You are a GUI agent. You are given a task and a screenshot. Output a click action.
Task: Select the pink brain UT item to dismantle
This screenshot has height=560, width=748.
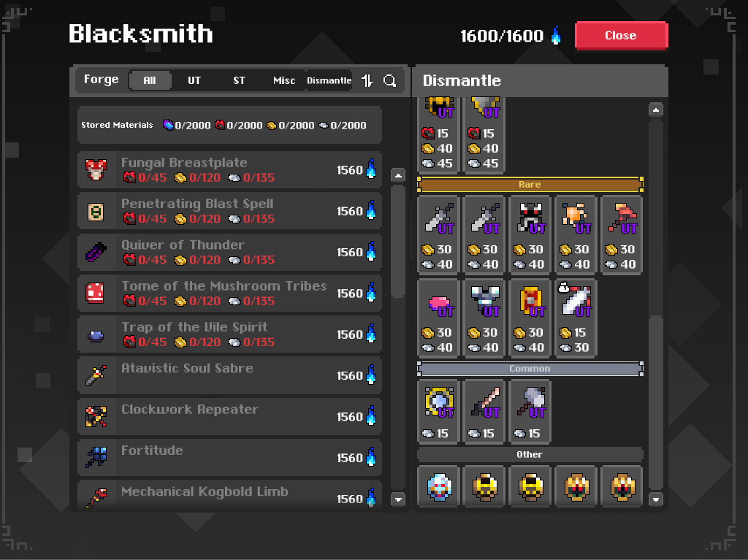click(438, 318)
